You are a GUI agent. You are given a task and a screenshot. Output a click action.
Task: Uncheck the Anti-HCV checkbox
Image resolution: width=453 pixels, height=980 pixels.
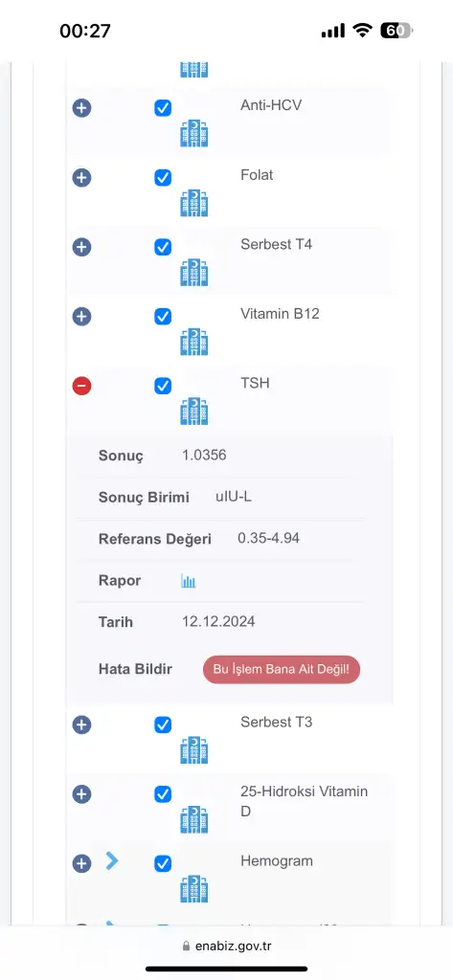click(163, 108)
